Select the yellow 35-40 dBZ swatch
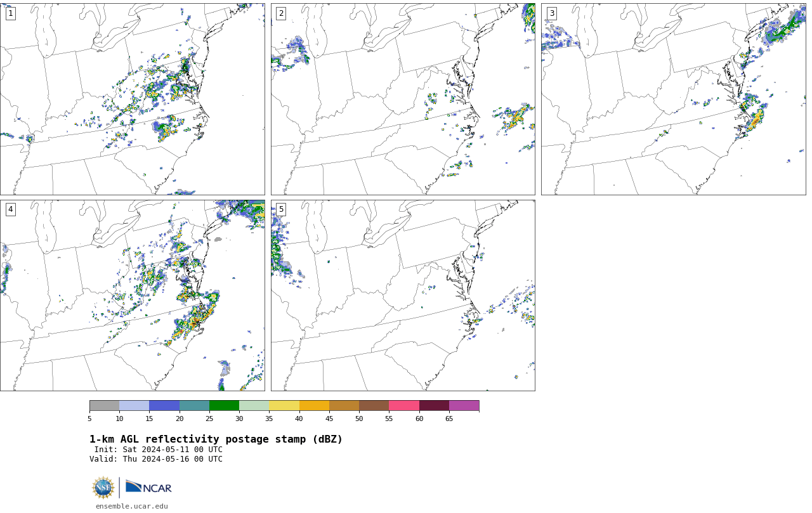This screenshot has height=513, width=812. (x=284, y=406)
